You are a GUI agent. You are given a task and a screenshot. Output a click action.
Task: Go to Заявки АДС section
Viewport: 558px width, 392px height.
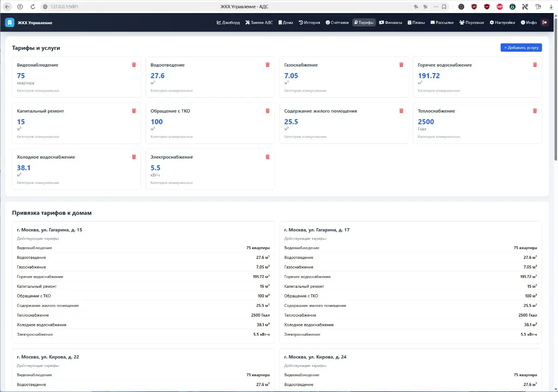(x=259, y=22)
